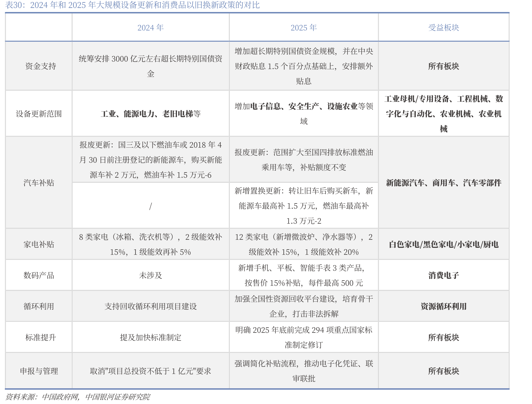Select the 汽车补贴 row label
Screen dimensions: 532x404
tap(39, 183)
